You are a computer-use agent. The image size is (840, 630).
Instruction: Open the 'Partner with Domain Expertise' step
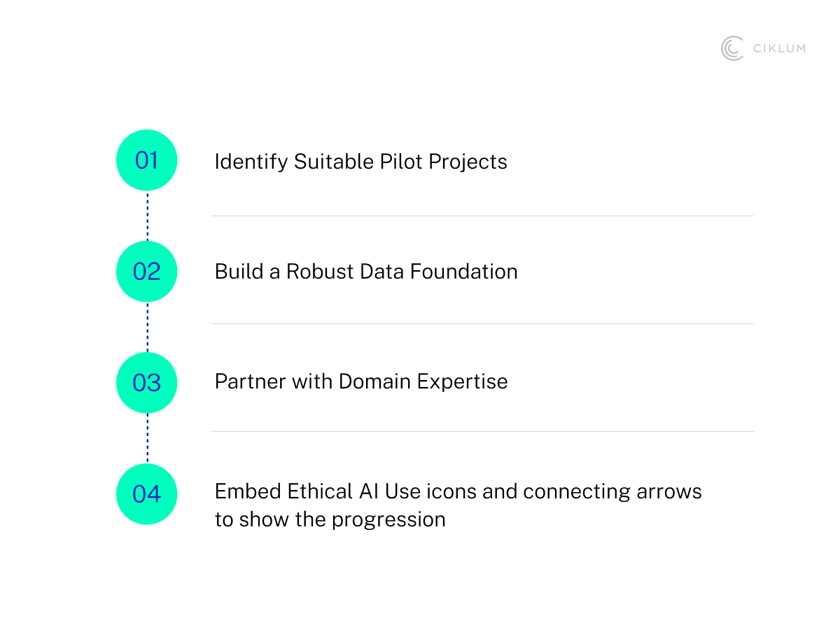(x=361, y=381)
